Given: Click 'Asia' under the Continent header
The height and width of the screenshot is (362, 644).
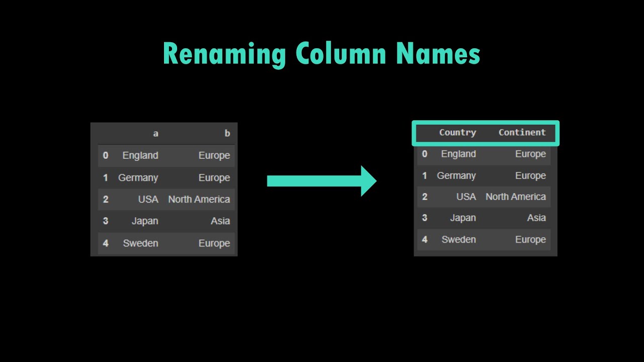Looking at the screenshot, I should click(536, 218).
